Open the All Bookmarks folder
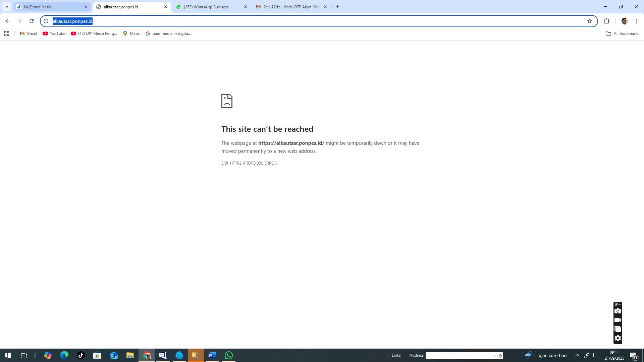Viewport: 644px width, 362px height. point(622,34)
